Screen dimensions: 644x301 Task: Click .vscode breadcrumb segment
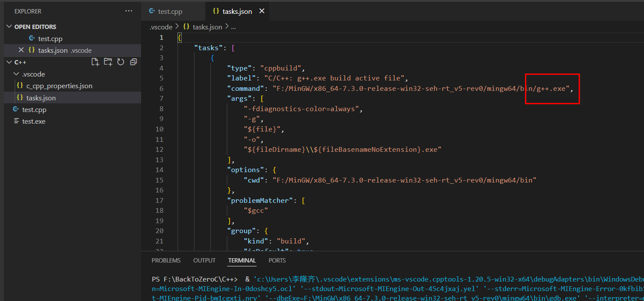[x=161, y=27]
